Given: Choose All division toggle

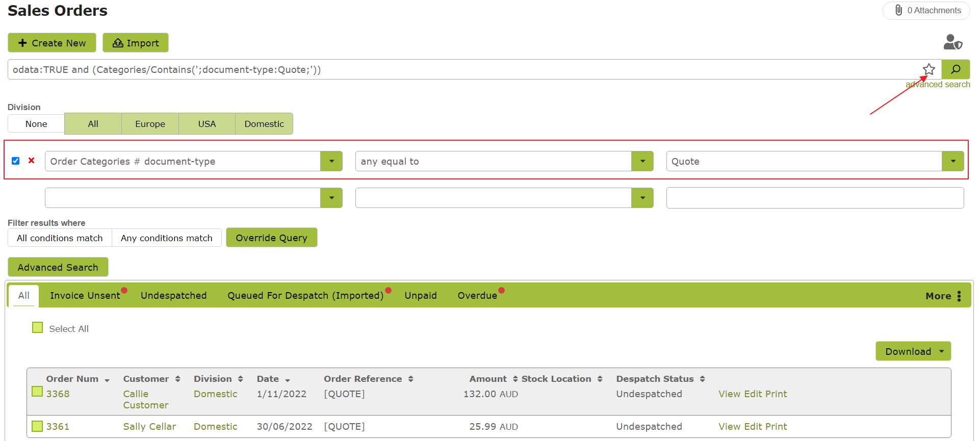Looking at the screenshot, I should [x=93, y=124].
